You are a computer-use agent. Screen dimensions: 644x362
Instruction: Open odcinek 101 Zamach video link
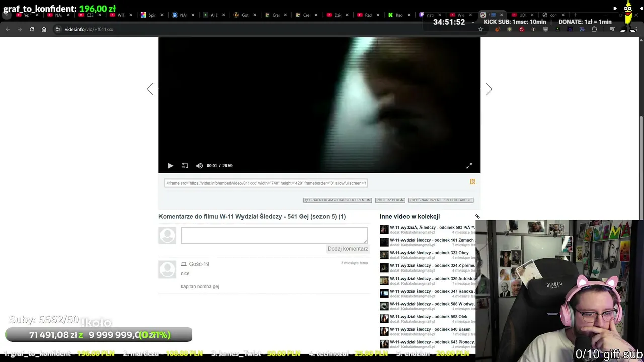(432, 240)
